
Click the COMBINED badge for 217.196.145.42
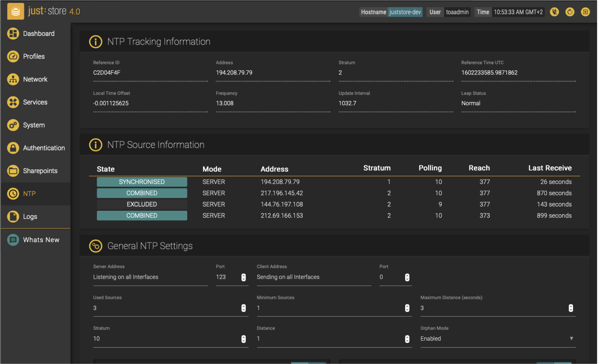click(x=142, y=193)
